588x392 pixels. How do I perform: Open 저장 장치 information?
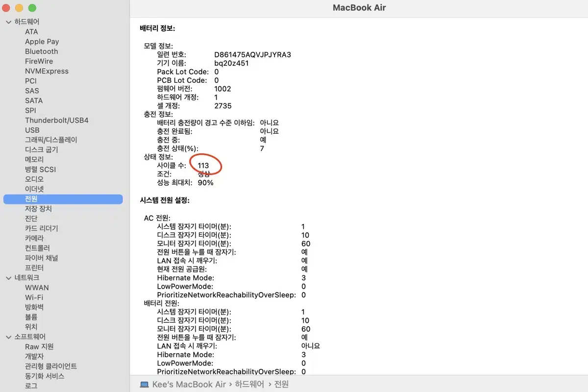pos(38,209)
